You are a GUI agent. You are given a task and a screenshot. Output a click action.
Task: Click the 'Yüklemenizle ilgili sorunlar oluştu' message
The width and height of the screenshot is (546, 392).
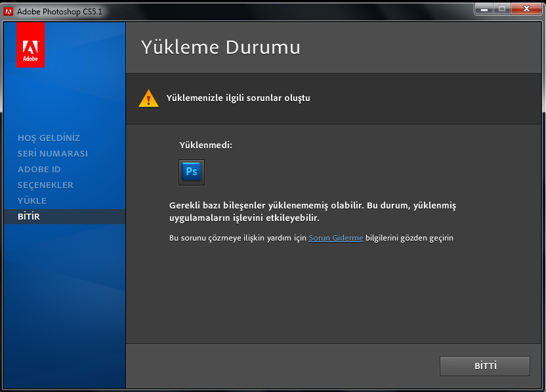[x=238, y=98]
